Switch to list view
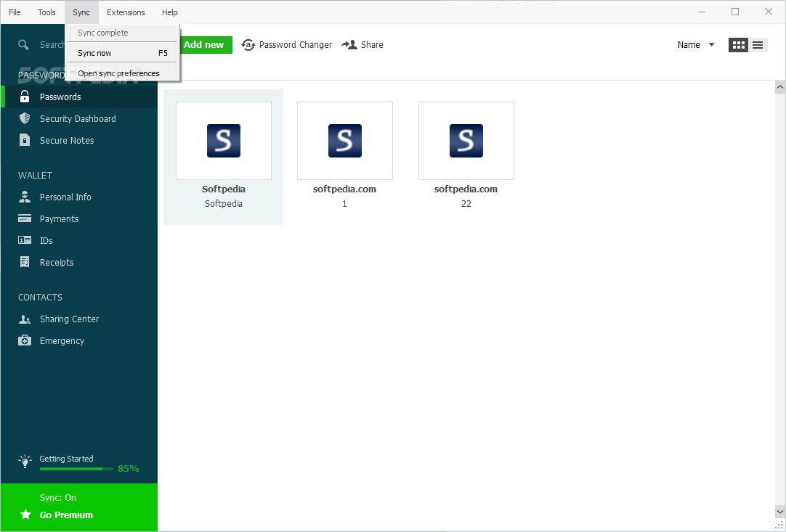 coord(758,45)
